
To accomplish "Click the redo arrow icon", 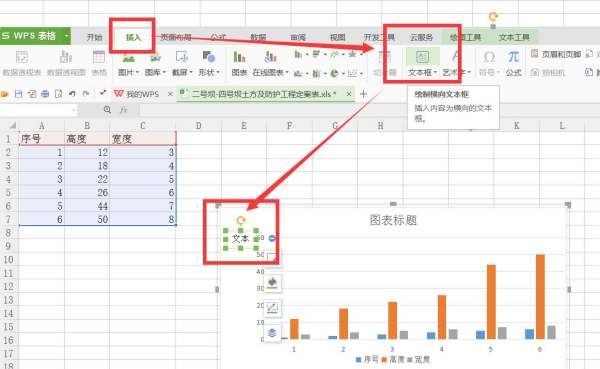I will [x=86, y=94].
